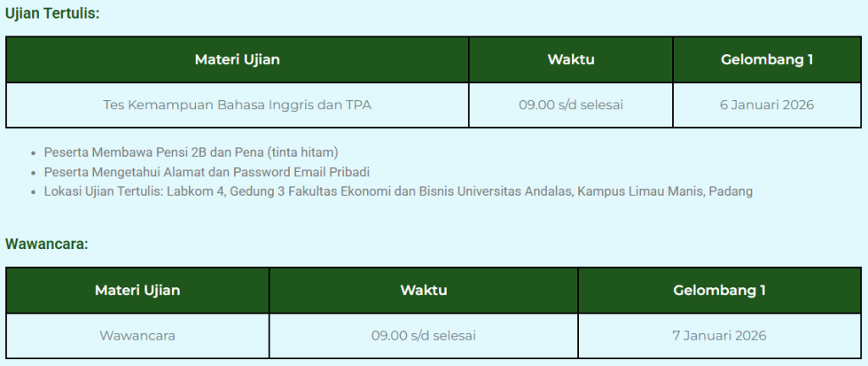The image size is (868, 366).
Task: Select the "7 Januari 2026" date cell
Action: [720, 335]
